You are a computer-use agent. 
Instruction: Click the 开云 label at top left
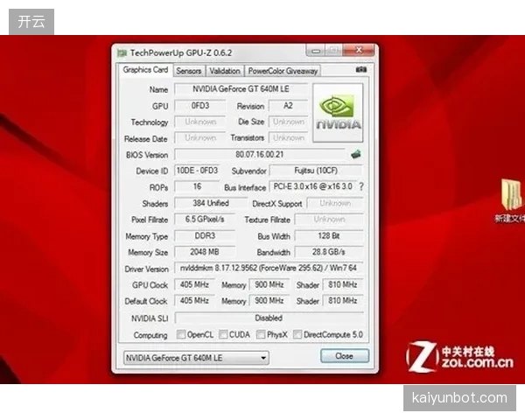31,22
